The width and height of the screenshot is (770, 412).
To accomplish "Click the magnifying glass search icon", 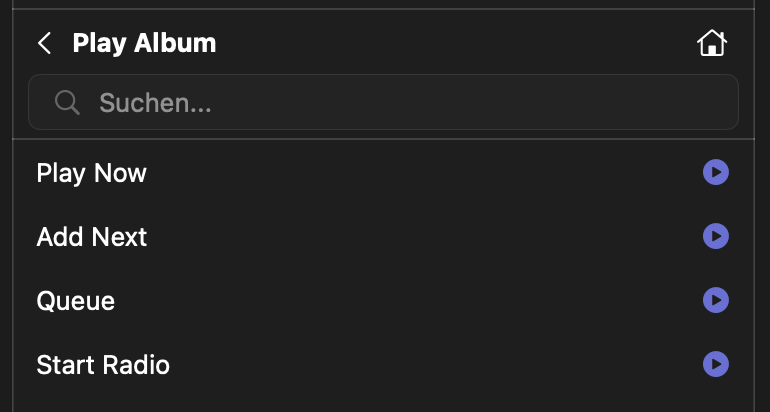I will pyautogui.click(x=67, y=102).
